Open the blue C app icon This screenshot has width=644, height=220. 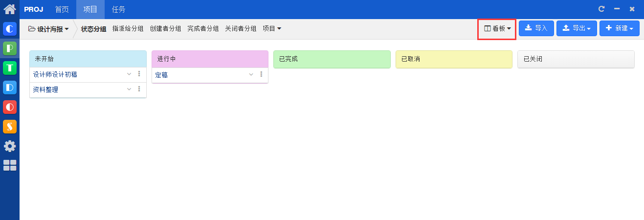10,29
